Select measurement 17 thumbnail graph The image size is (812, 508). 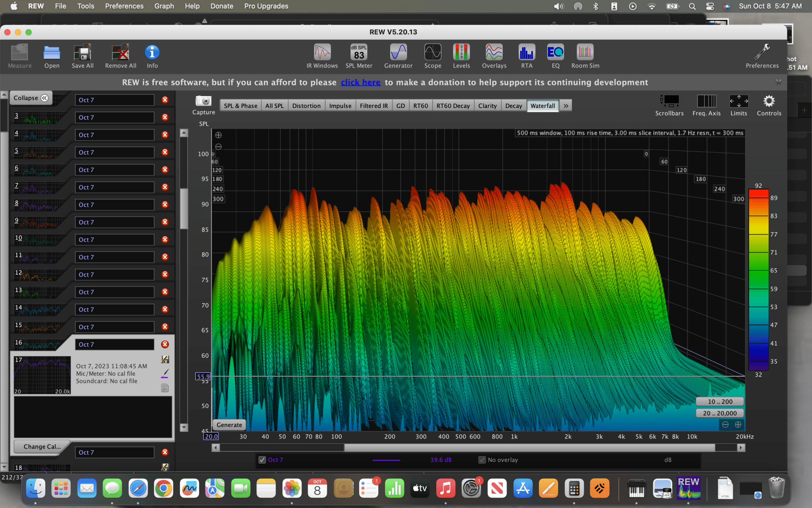42,375
